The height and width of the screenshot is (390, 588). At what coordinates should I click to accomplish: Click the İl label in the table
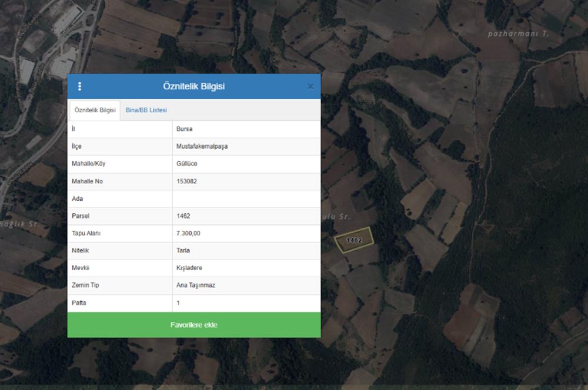73,129
